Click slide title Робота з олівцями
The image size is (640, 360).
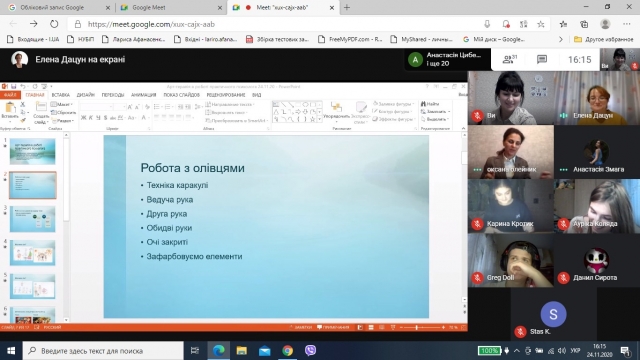click(x=192, y=168)
